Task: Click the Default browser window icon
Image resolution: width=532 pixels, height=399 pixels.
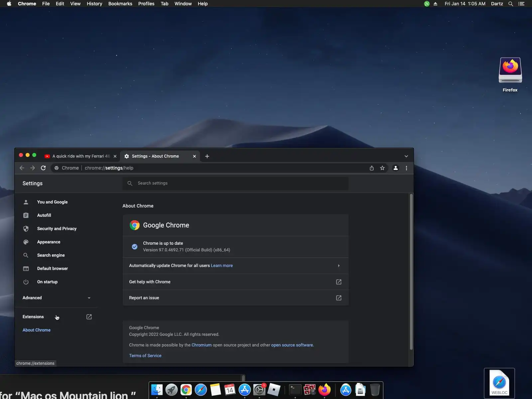Action: coord(26,269)
